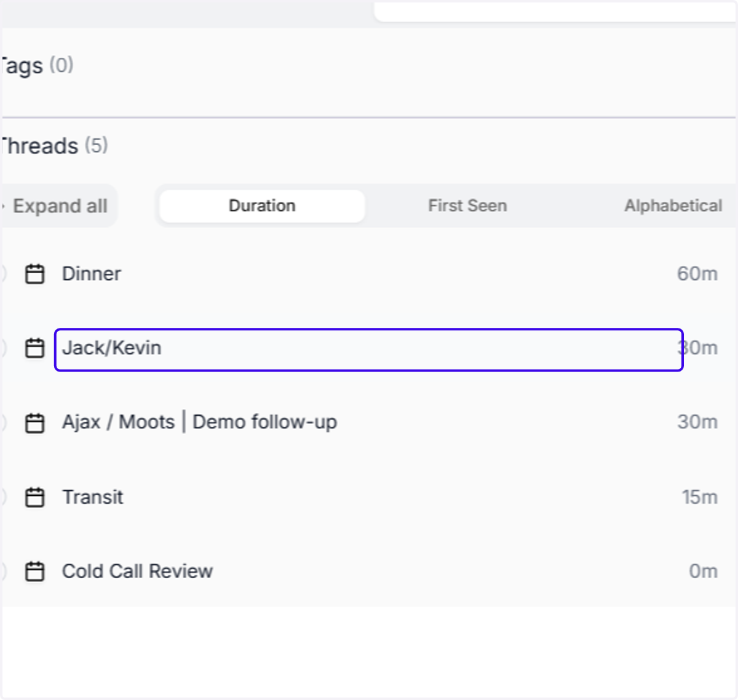The width and height of the screenshot is (738, 700).
Task: Click the 30m duration for Ajax / Moots
Action: (697, 422)
